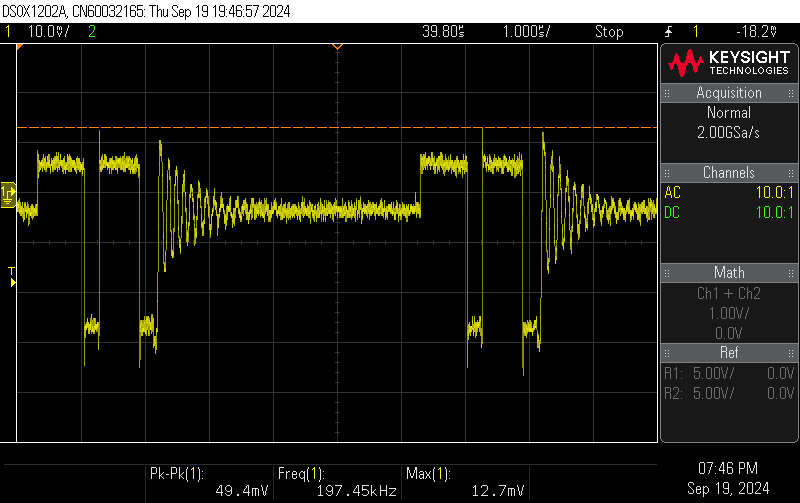Select the channel 1 ground marker
The width and height of the screenshot is (800, 503).
[x=8, y=195]
